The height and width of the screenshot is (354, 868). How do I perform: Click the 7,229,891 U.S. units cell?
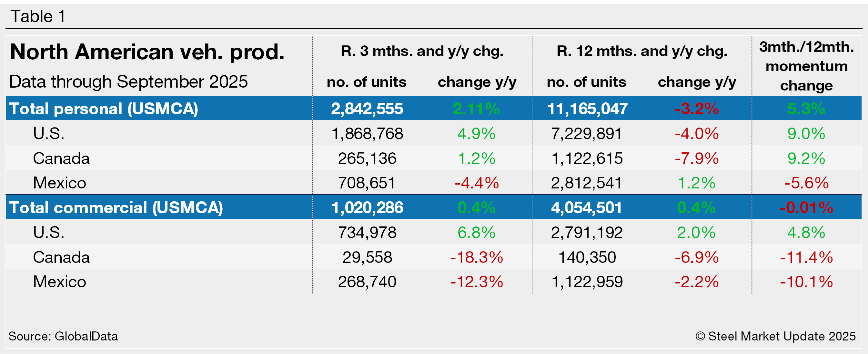click(x=587, y=134)
